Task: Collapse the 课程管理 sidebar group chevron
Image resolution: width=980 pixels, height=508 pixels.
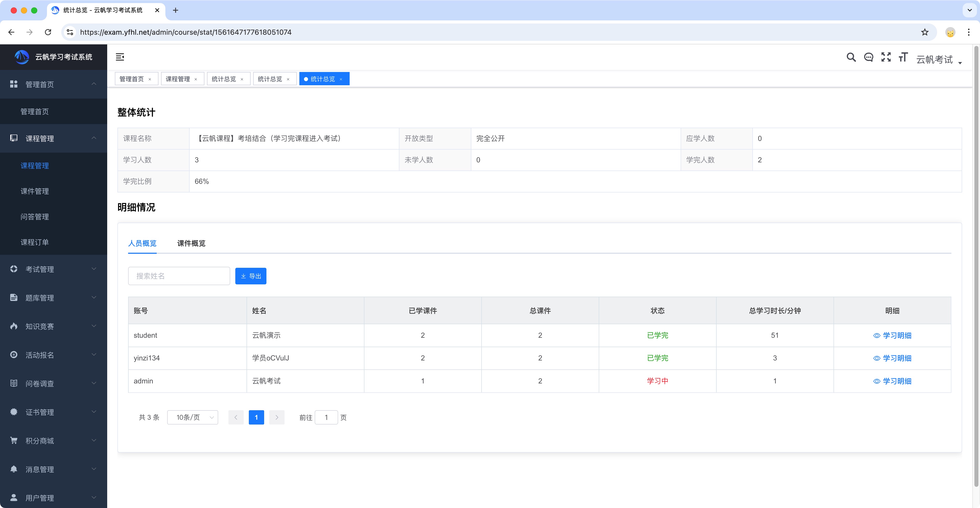Action: (94, 138)
